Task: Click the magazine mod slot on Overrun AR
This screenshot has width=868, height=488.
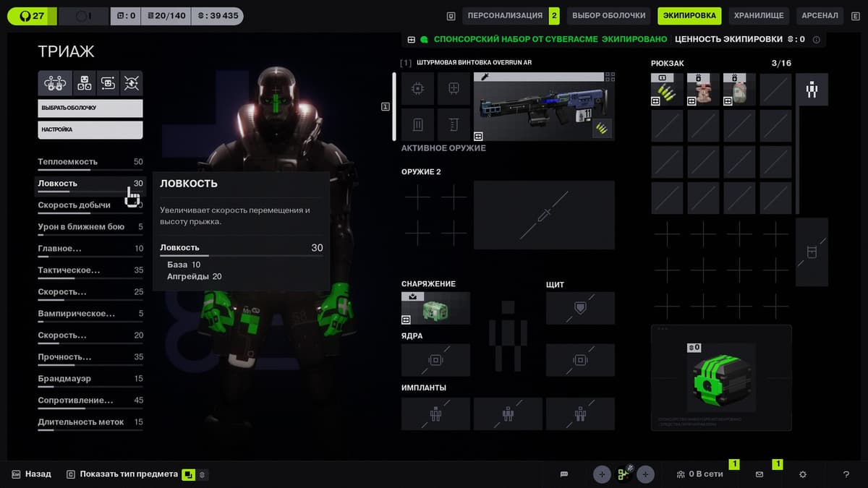Action: pos(417,124)
